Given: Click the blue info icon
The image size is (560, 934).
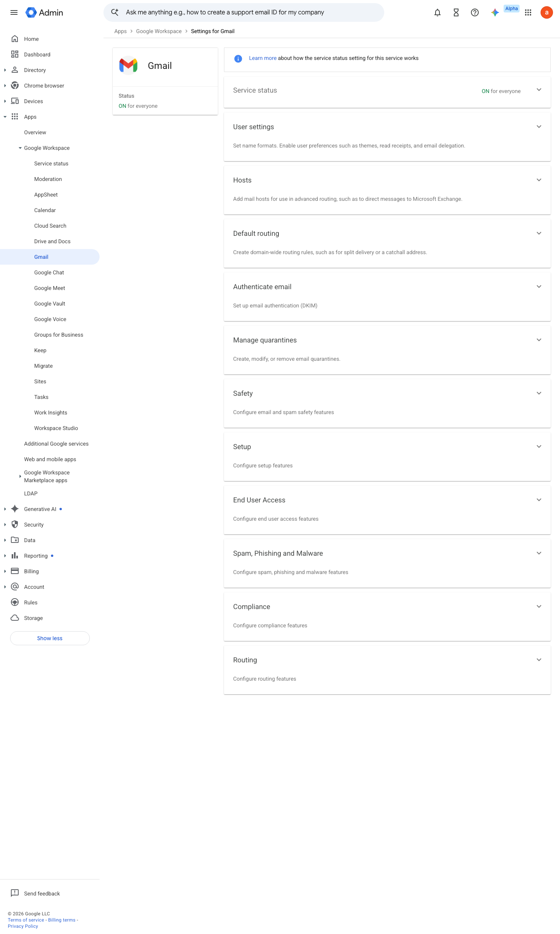Looking at the screenshot, I should coord(238,58).
